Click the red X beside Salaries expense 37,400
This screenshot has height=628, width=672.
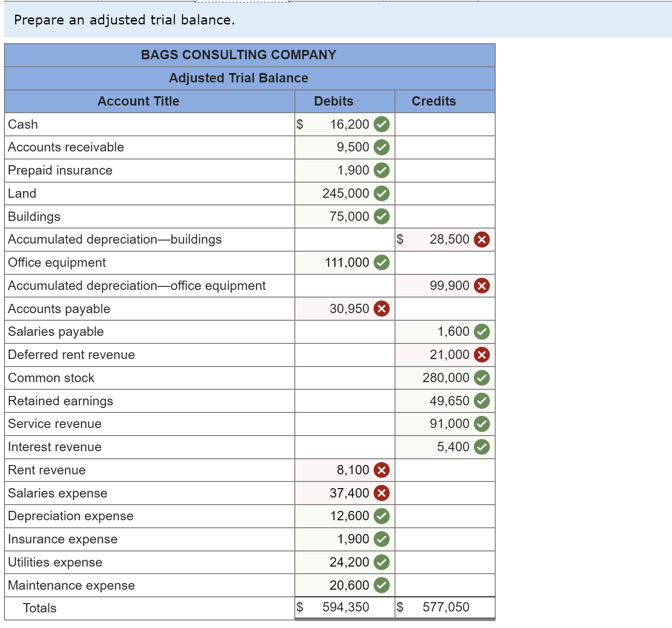tap(382, 493)
